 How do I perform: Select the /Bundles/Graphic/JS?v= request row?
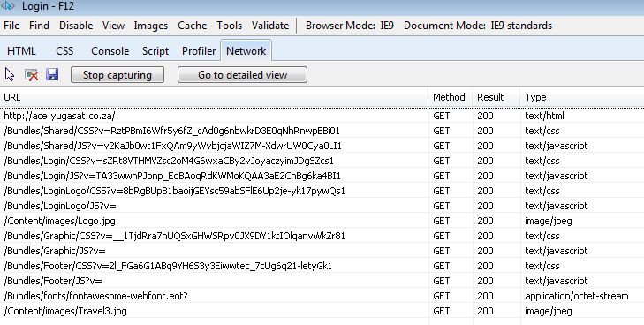pos(322,251)
